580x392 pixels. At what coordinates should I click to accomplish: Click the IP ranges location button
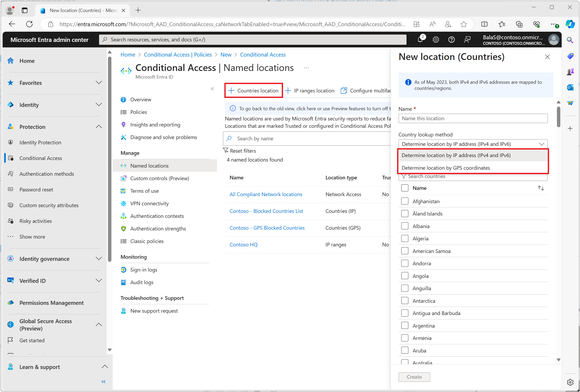coord(310,91)
